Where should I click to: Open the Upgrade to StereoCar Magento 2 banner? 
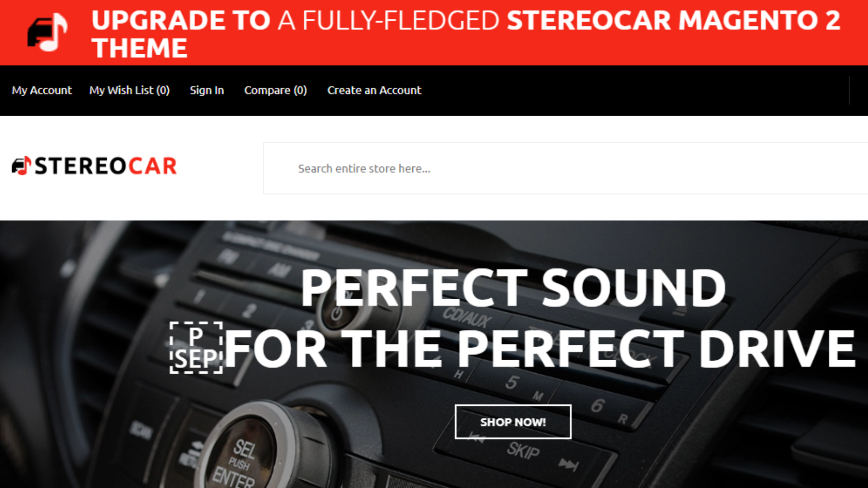click(x=434, y=33)
